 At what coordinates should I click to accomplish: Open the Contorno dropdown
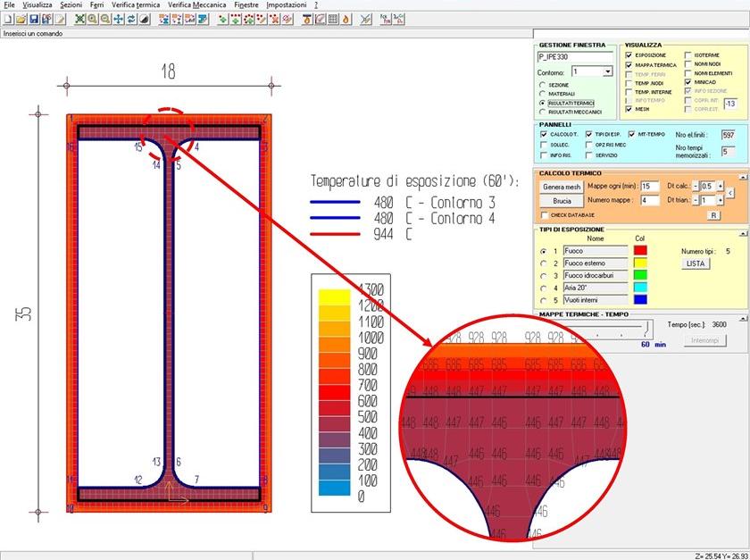607,71
